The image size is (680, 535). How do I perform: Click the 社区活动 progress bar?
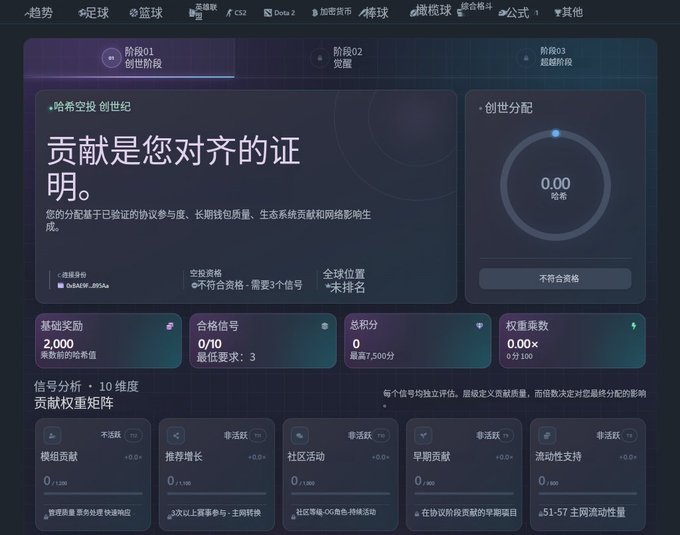tap(340, 493)
